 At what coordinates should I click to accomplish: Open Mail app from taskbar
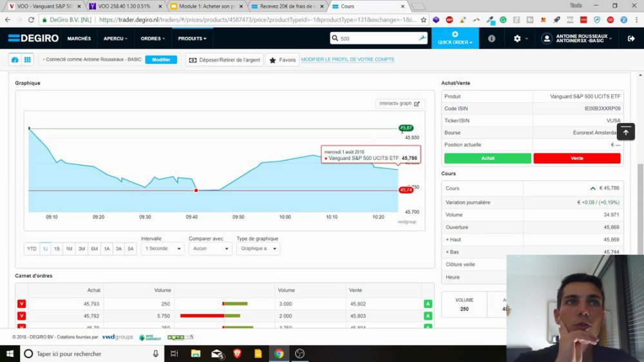point(217,354)
